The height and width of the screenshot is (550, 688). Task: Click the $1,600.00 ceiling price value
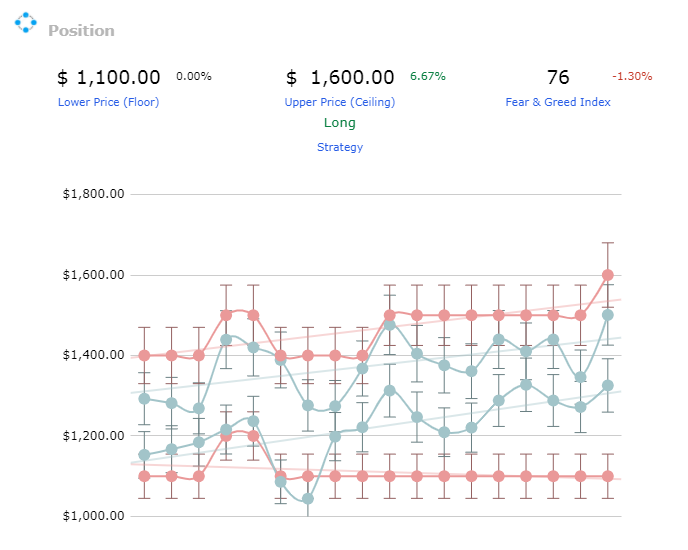pos(340,78)
